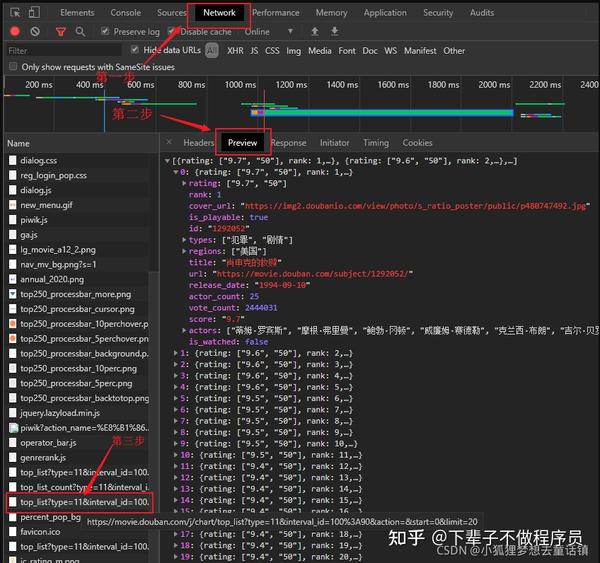Expand item 1 with rank 2

176,353
